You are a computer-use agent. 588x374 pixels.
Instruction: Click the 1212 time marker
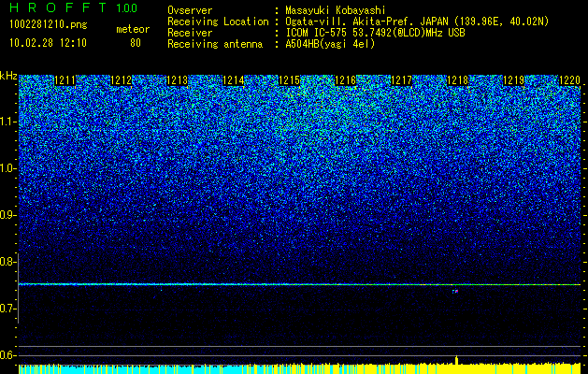click(x=122, y=80)
